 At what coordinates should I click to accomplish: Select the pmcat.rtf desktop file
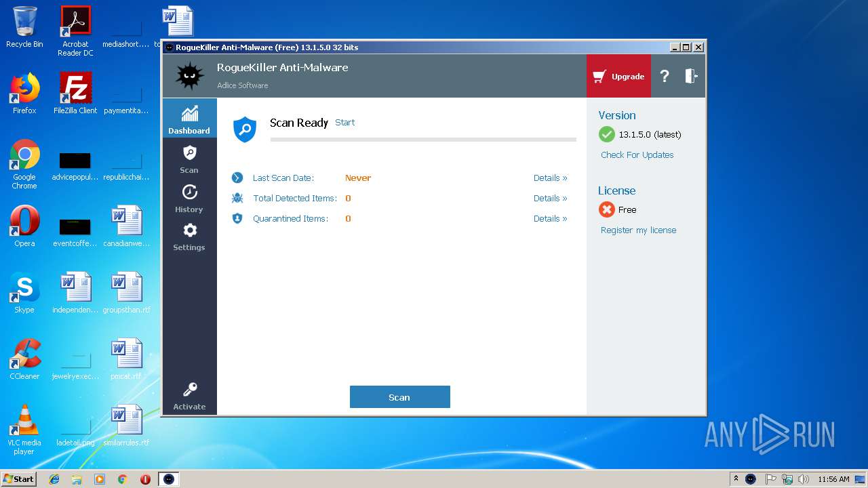coord(126,359)
